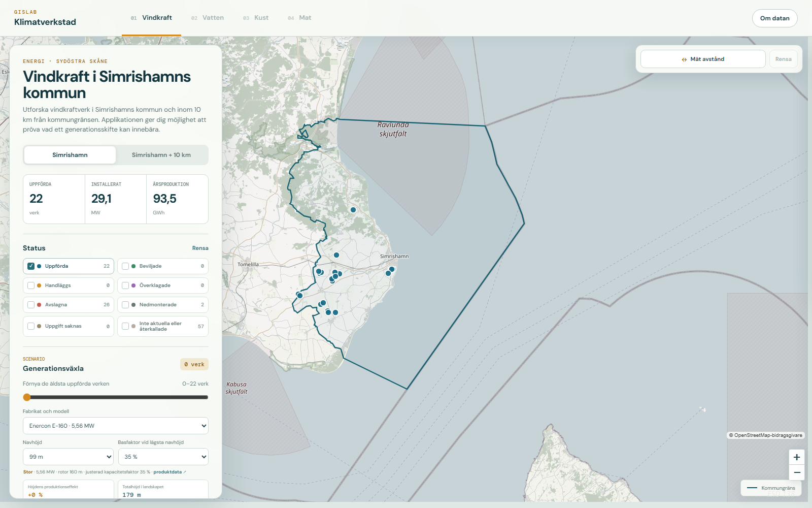
Task: Click Rensa next to Mät avstånd
Action: pyautogui.click(x=784, y=59)
